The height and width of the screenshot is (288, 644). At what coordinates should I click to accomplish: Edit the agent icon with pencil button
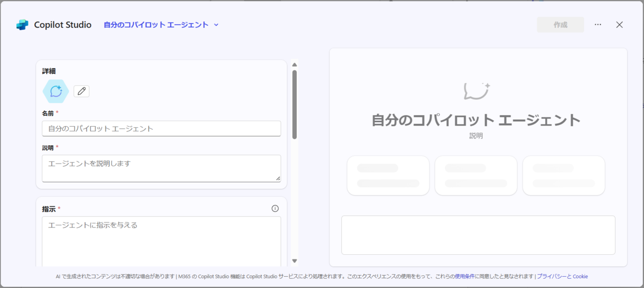tap(82, 91)
